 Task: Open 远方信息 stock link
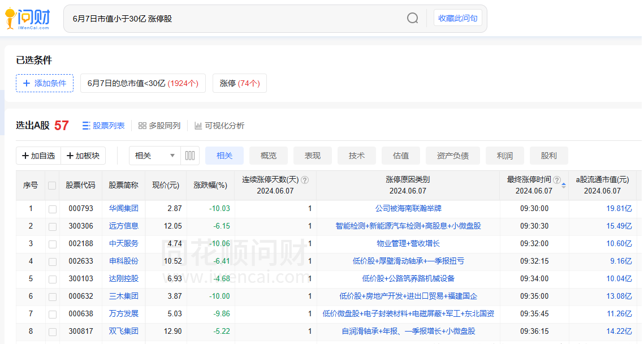(x=124, y=226)
